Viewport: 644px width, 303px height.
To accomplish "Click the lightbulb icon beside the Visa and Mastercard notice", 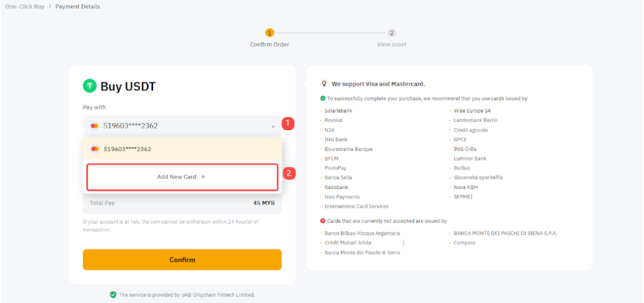I will 324,84.
